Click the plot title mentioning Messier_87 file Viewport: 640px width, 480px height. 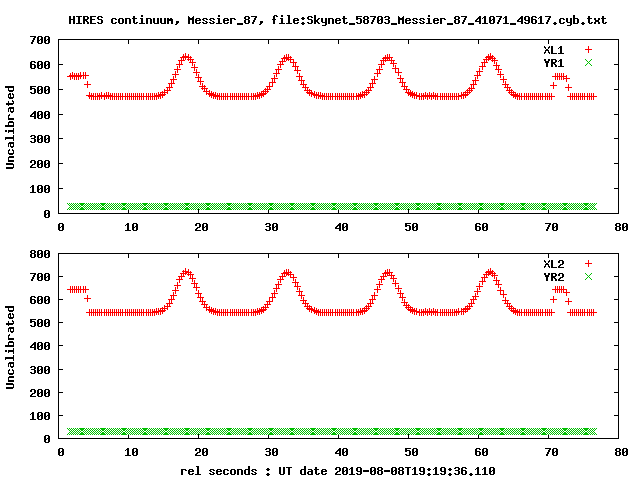(x=338, y=20)
